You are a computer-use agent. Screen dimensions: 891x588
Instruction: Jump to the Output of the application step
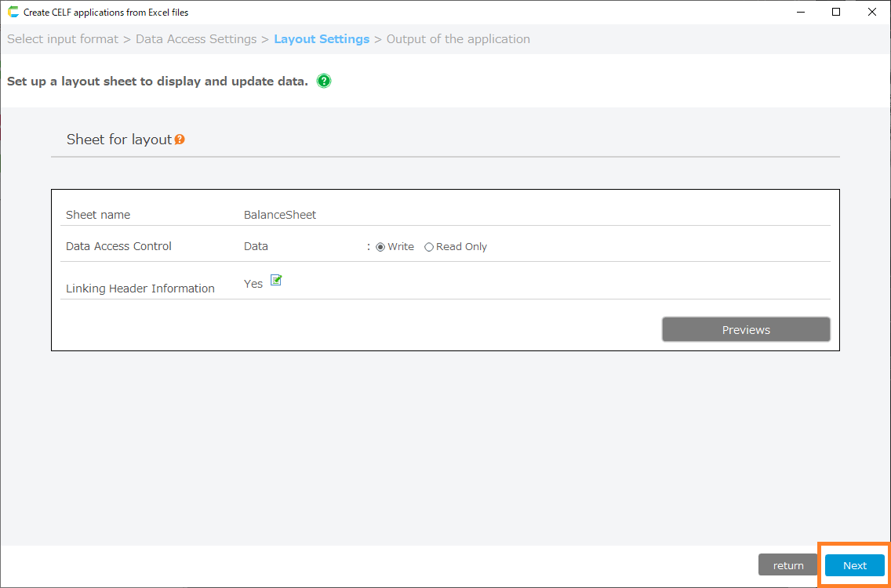[458, 39]
